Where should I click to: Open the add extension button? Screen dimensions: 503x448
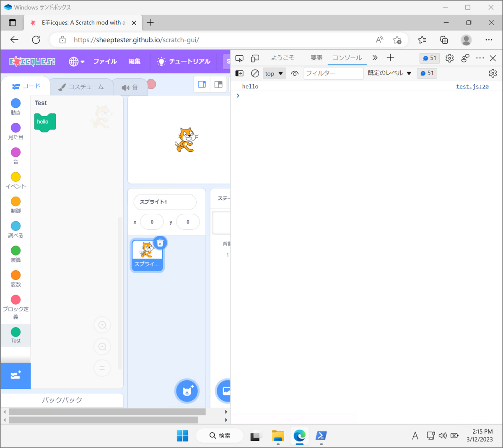coord(16,375)
